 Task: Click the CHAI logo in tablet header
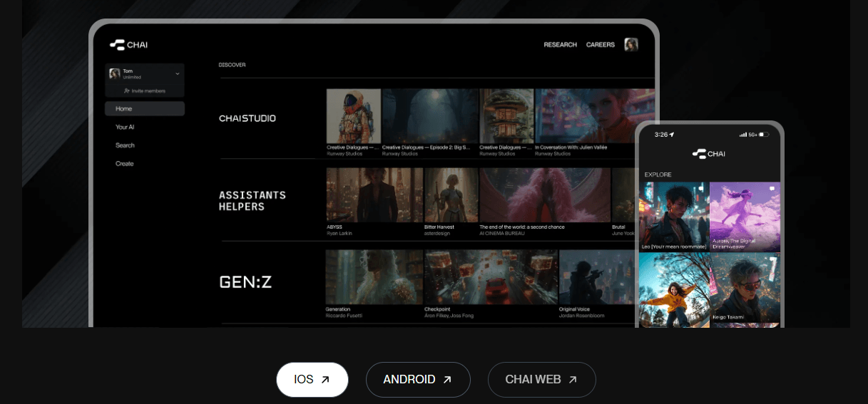pos(128,45)
